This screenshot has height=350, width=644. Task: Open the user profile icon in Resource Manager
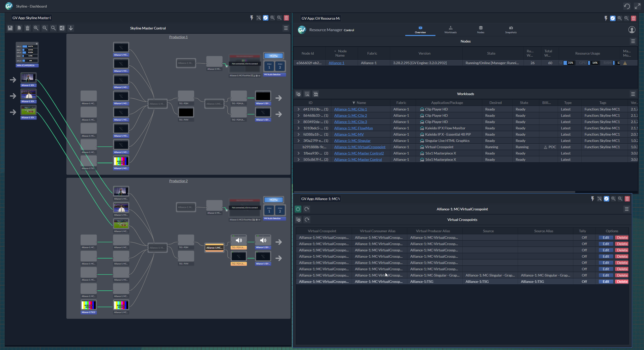click(632, 30)
